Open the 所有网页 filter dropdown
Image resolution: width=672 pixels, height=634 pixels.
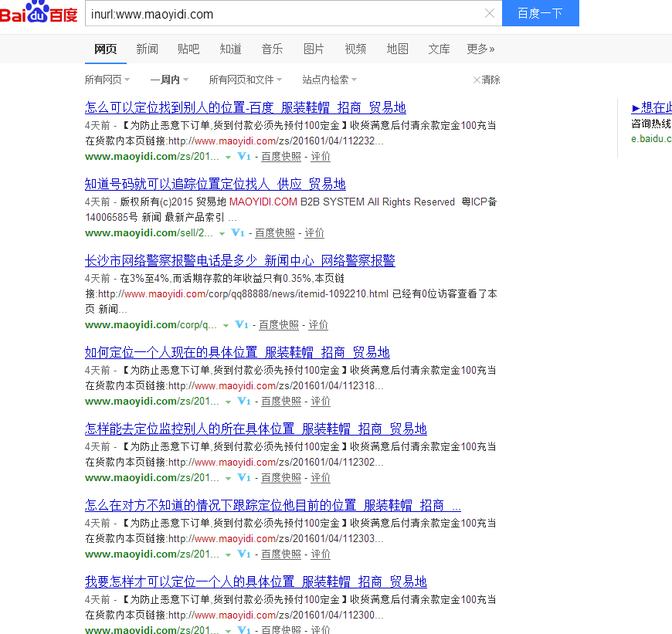point(107,80)
